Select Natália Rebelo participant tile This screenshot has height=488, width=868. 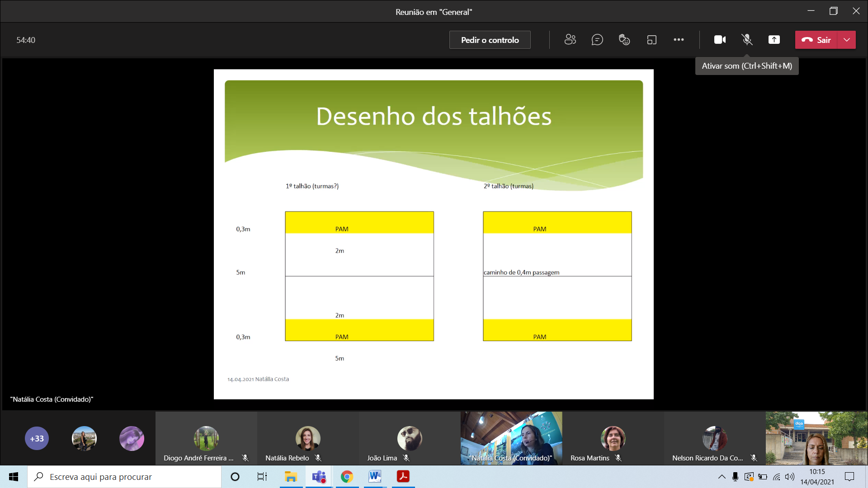(x=308, y=438)
